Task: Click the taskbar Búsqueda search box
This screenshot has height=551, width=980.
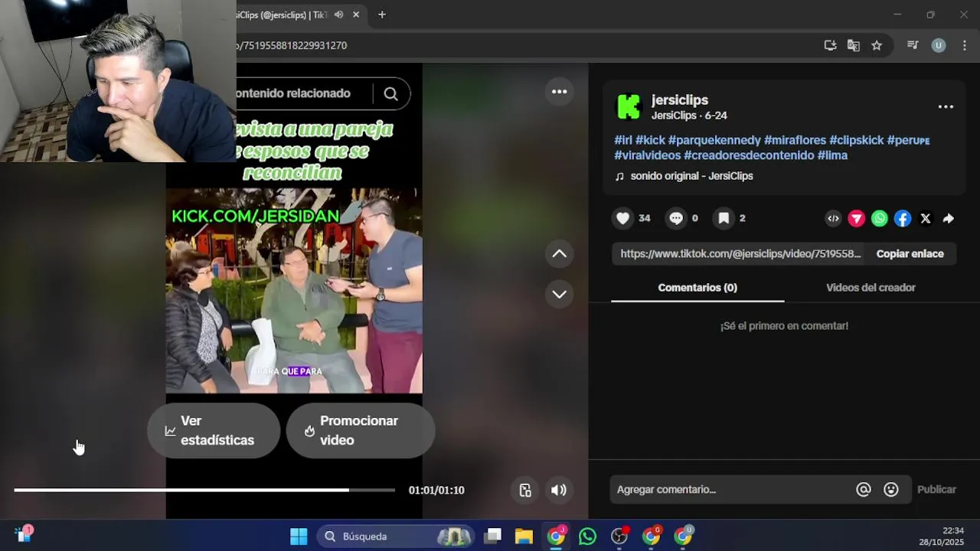Action: point(395,536)
